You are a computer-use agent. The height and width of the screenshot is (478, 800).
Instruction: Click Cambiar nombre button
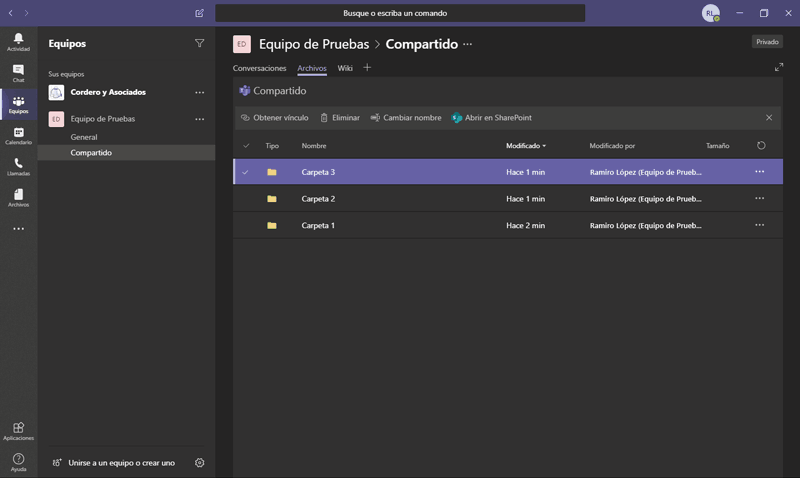(406, 118)
